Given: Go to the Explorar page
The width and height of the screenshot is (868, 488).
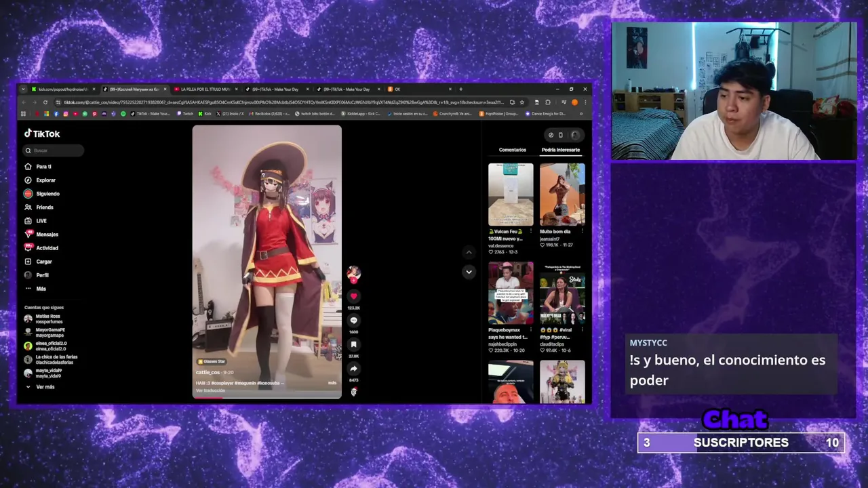Looking at the screenshot, I should click(x=40, y=180).
